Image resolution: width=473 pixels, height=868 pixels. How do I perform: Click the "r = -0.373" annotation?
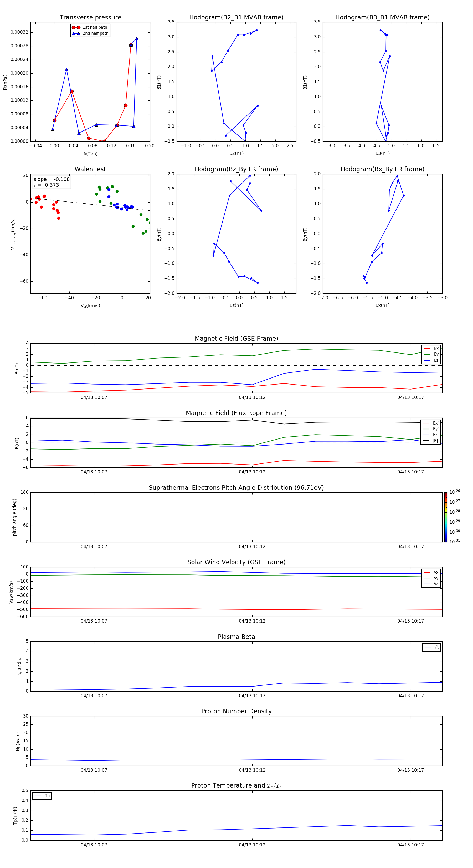coord(47,185)
